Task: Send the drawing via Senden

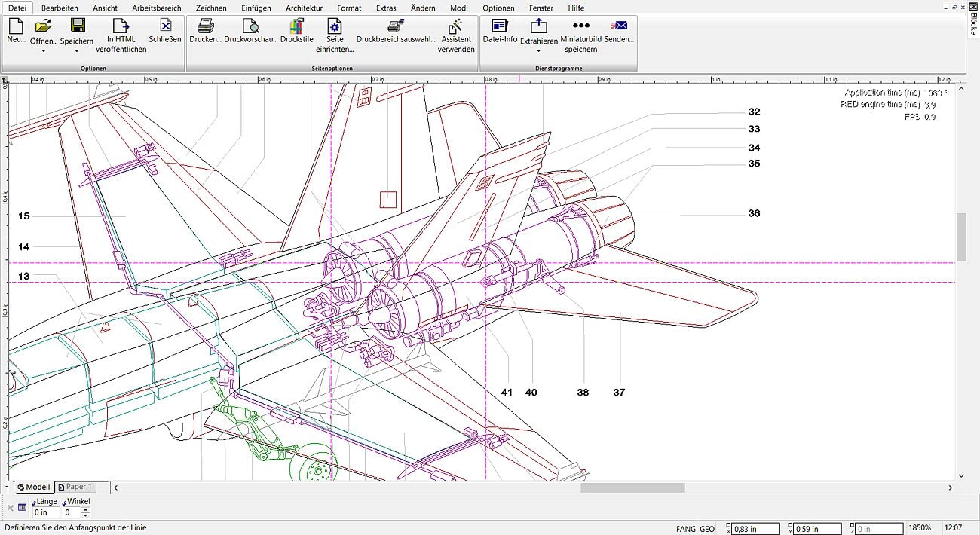Action: click(619, 32)
